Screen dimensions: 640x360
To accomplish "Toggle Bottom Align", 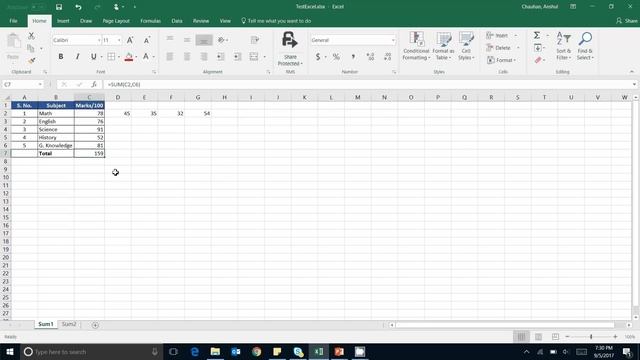I will coord(204,40).
